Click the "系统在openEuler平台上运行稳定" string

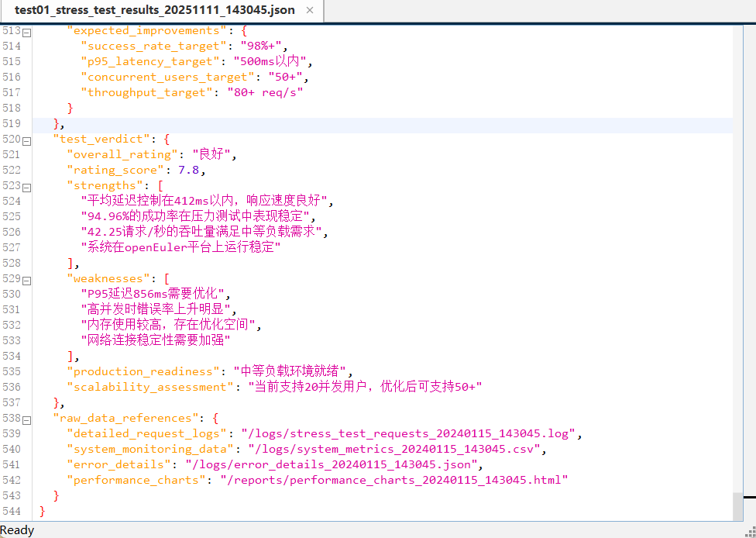[180, 247]
